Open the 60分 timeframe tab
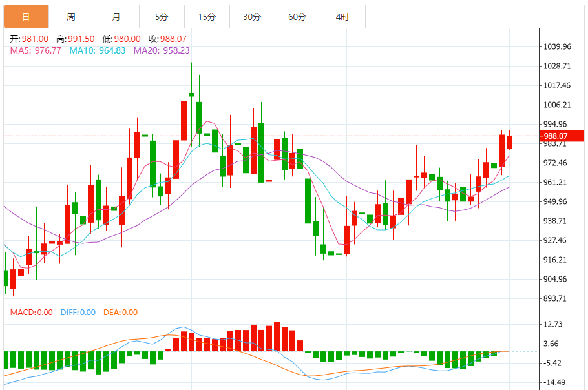Viewport: 588px width, 390px height. click(x=297, y=17)
